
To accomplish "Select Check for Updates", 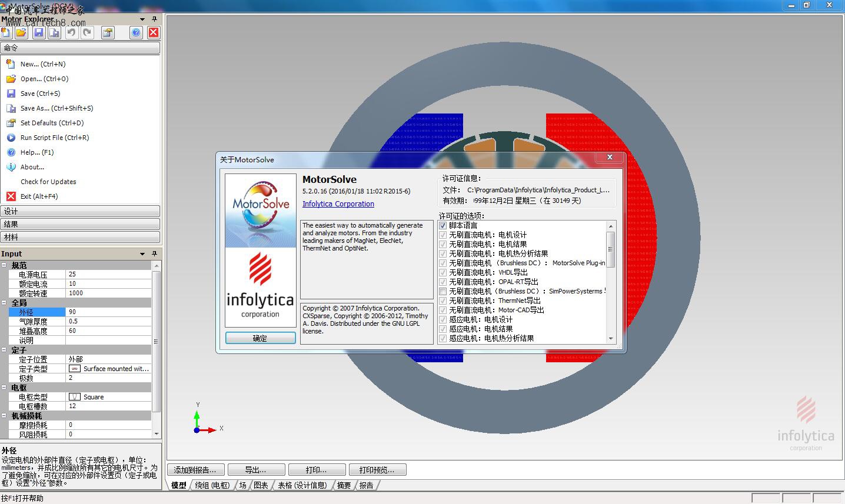I will click(48, 182).
